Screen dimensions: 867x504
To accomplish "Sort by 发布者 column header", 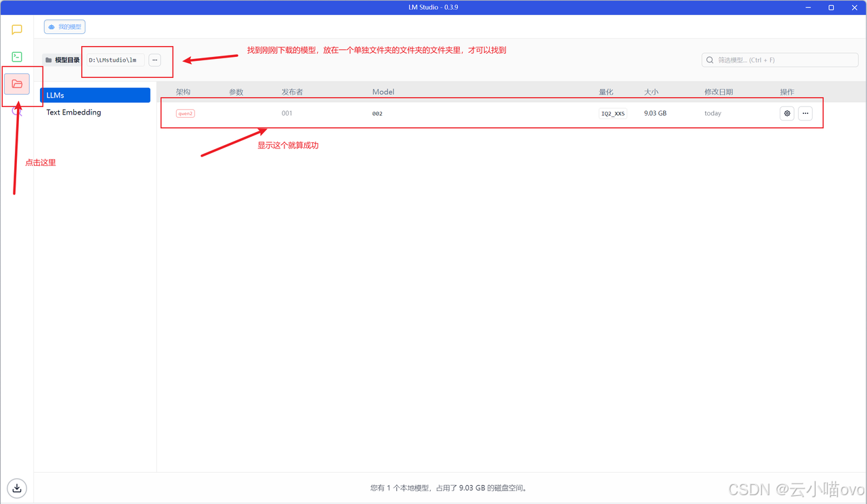I will (292, 92).
